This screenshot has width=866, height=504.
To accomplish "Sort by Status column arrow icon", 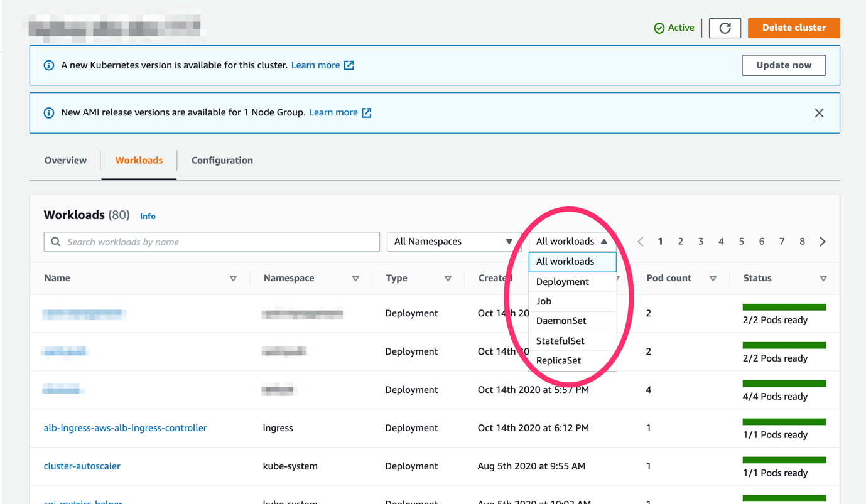I will pyautogui.click(x=823, y=279).
